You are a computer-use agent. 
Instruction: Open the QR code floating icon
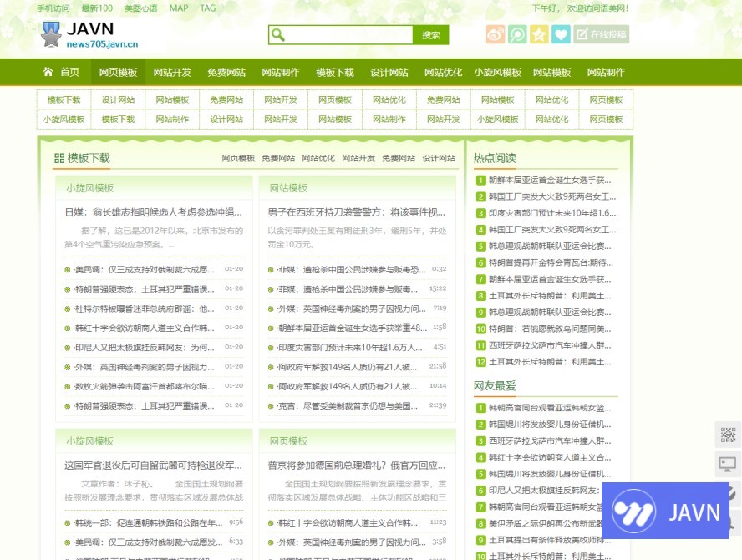pyautogui.click(x=728, y=435)
